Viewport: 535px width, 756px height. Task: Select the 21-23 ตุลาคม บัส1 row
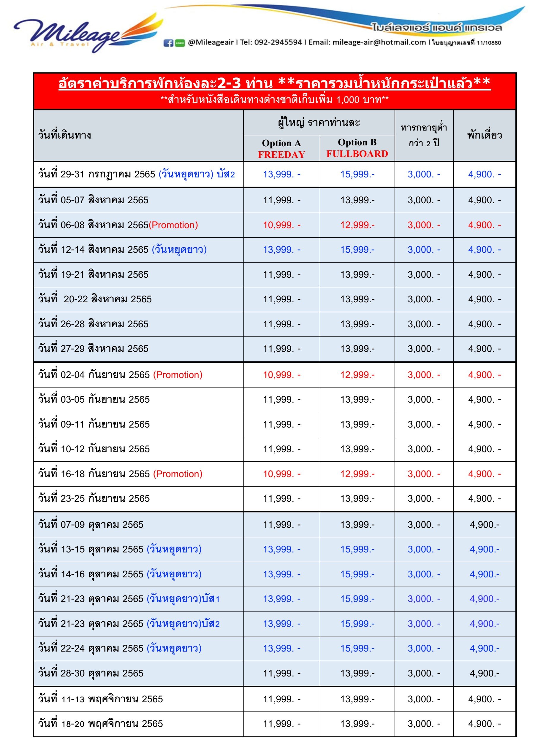pyautogui.click(x=274, y=599)
